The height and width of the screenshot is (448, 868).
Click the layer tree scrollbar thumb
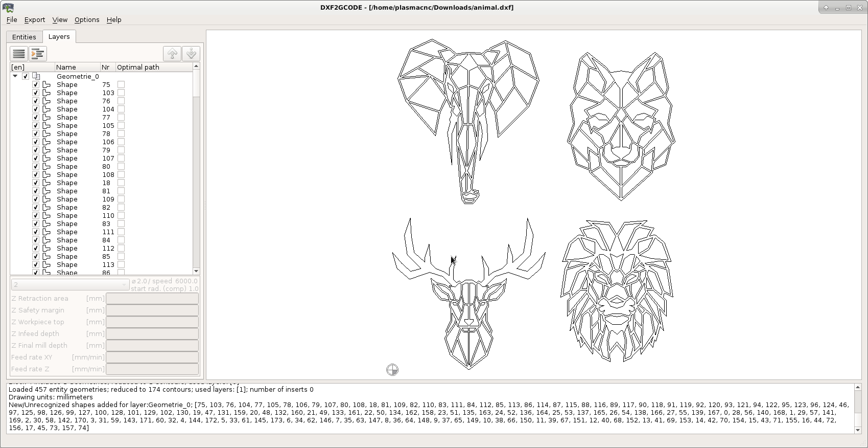[196, 83]
